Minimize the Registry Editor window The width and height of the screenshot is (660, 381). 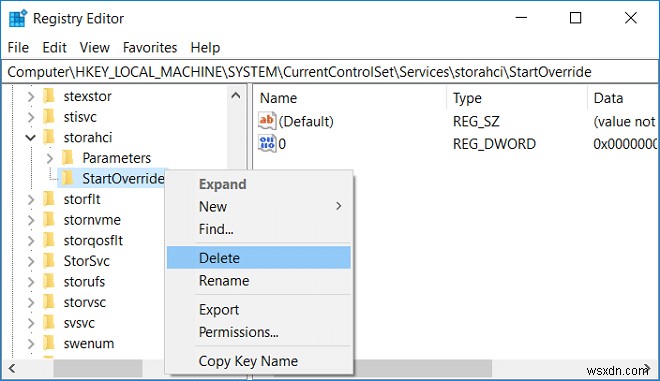pyautogui.click(x=521, y=18)
